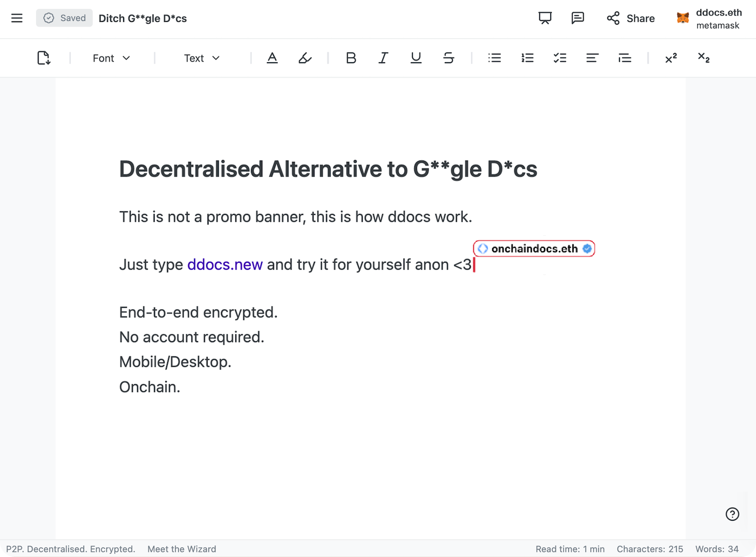Insert a bulleted list
Screen dimensions: 756x557
pyautogui.click(x=495, y=58)
